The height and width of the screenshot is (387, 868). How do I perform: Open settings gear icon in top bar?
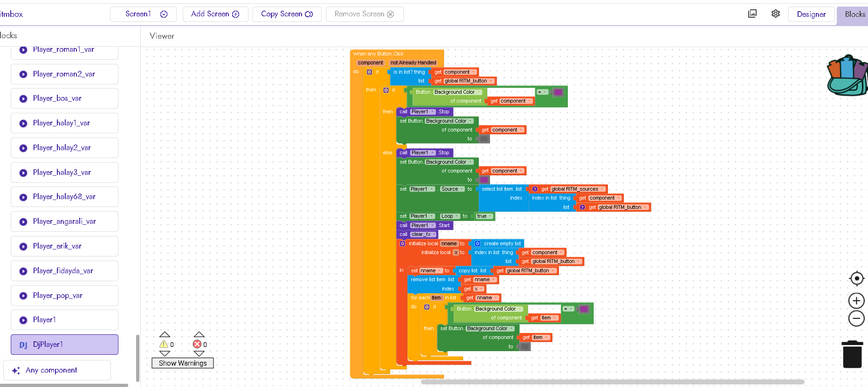[x=775, y=14]
